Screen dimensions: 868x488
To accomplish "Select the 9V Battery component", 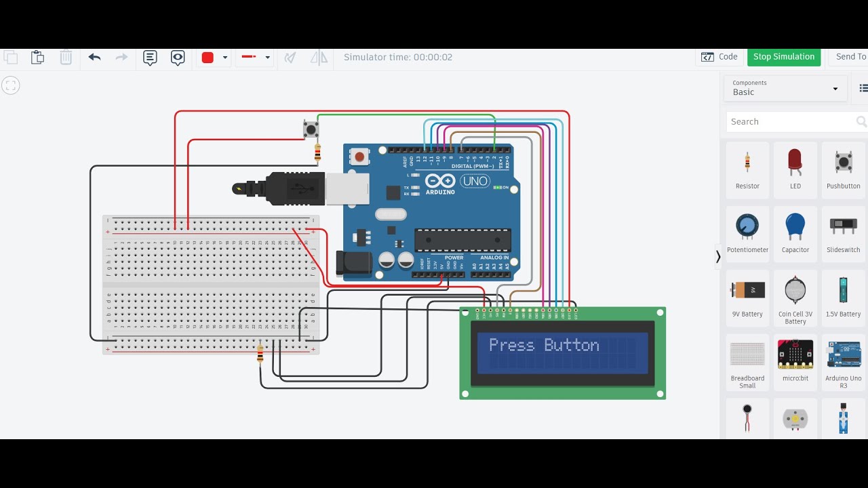I will [747, 298].
